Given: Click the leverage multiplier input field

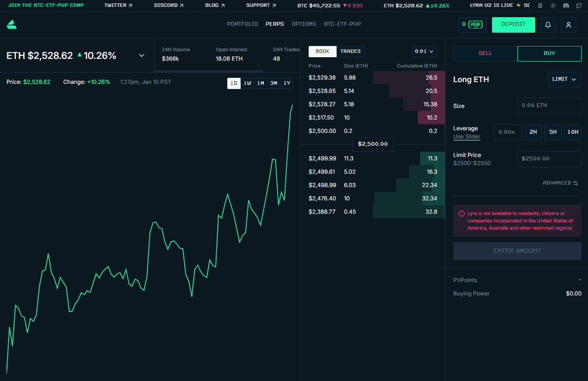Looking at the screenshot, I should 508,132.
